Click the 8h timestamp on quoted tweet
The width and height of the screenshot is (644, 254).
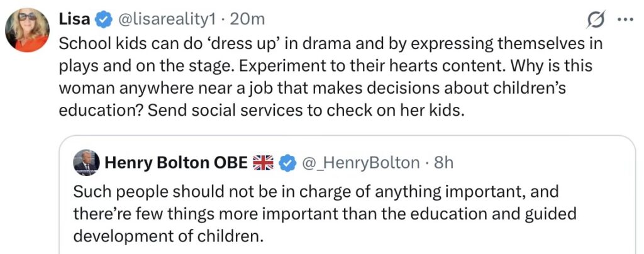pyautogui.click(x=443, y=163)
